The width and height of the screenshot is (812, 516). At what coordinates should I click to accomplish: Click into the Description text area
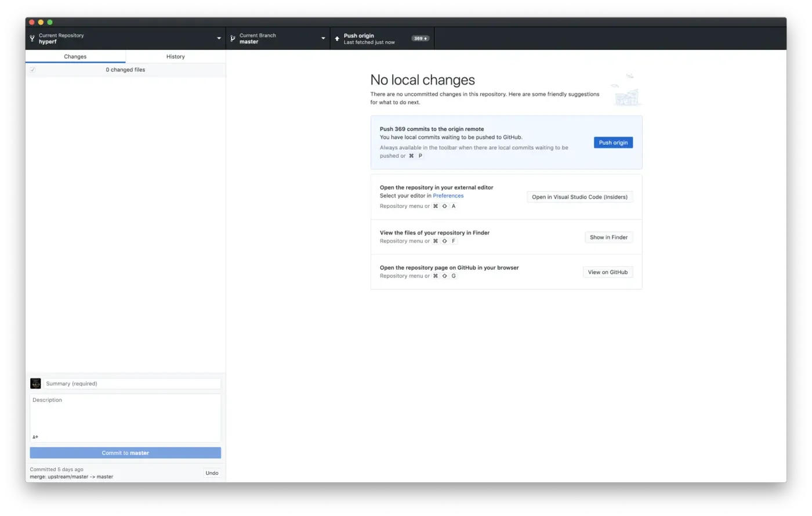tap(125, 418)
